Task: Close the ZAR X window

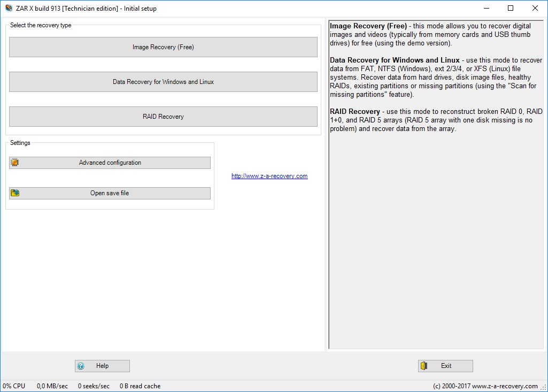Action: [x=535, y=8]
